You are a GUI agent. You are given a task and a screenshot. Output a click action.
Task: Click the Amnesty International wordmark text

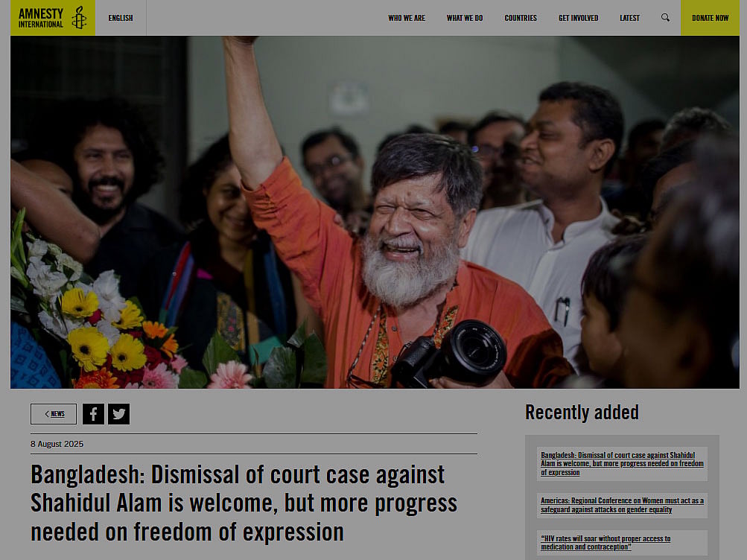click(x=41, y=18)
